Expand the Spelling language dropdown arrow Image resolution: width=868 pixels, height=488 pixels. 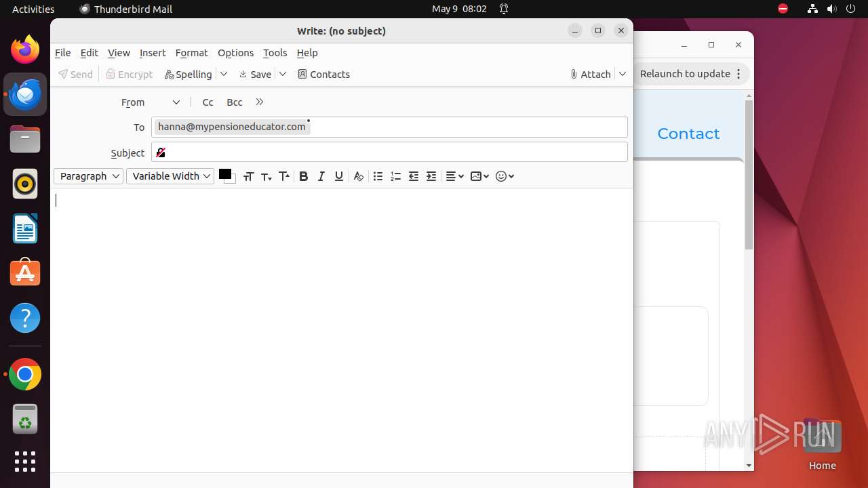(224, 75)
